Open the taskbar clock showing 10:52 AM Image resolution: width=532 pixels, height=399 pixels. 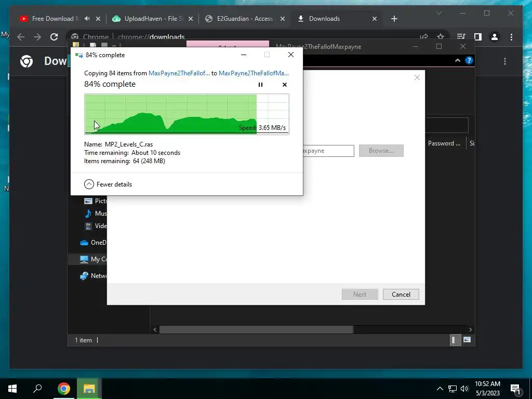[487, 389]
